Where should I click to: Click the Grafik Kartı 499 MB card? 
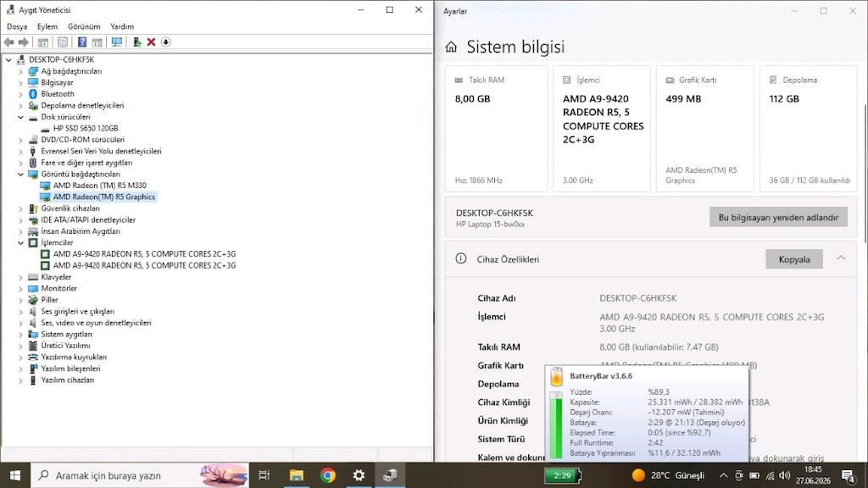coord(704,129)
